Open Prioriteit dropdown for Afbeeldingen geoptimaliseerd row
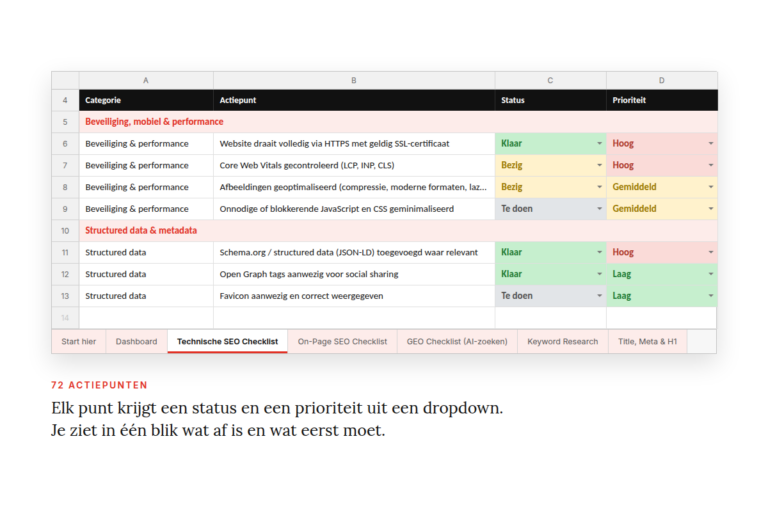The width and height of the screenshot is (768, 512). [x=710, y=187]
